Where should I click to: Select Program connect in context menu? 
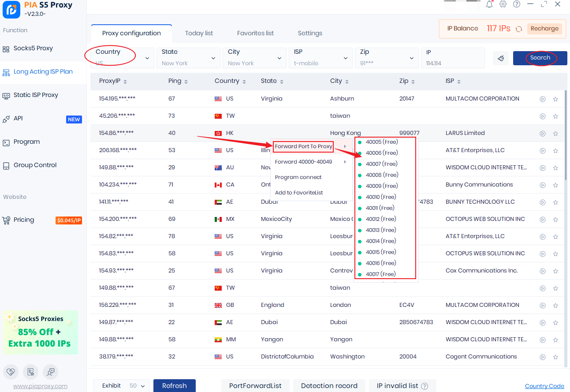298,177
